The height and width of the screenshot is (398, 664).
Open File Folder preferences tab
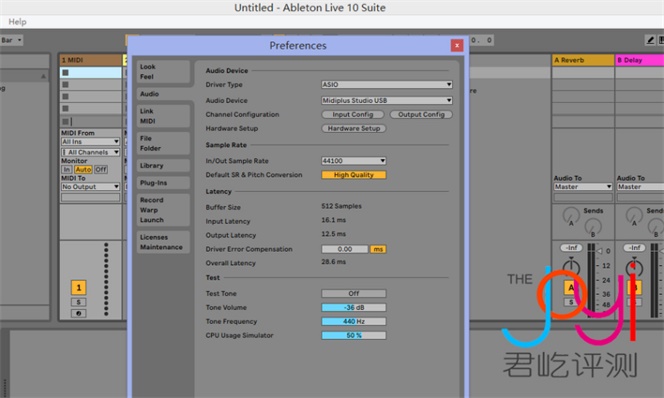coord(163,143)
